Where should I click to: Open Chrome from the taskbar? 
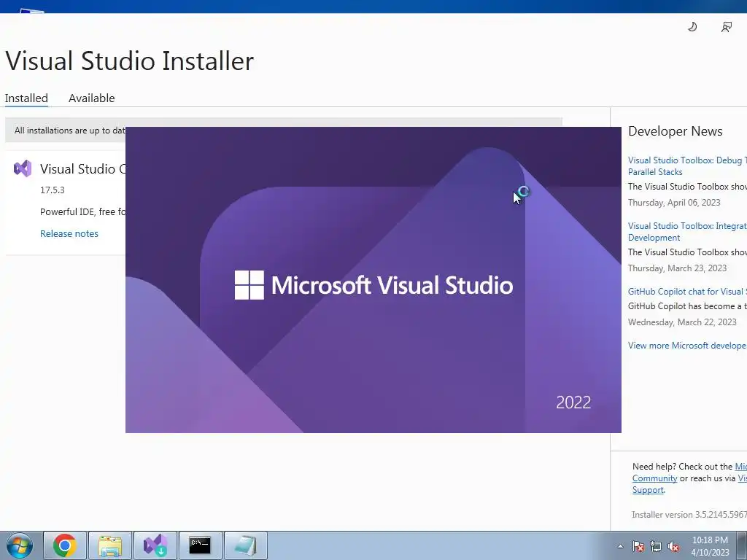pyautogui.click(x=65, y=545)
